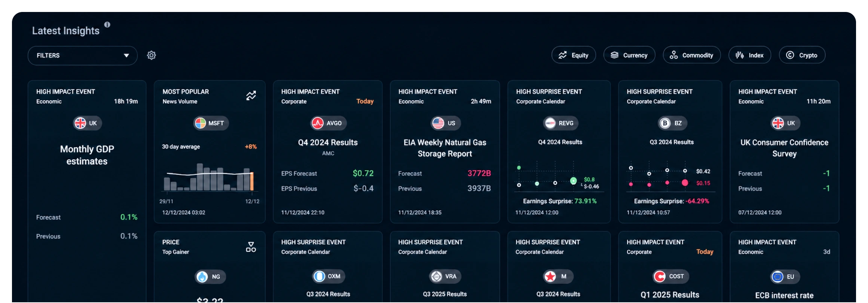Click the OXM ticker chip
Viewport: 868px width, 303px height.
tap(328, 276)
